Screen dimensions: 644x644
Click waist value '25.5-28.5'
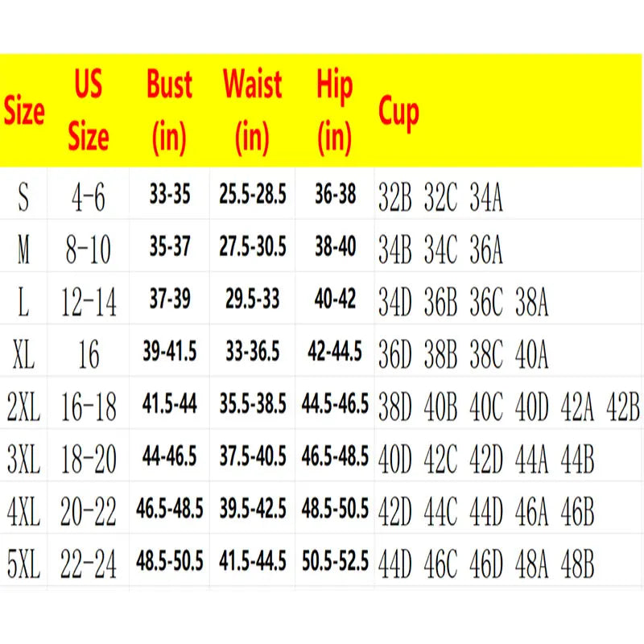coord(253,193)
